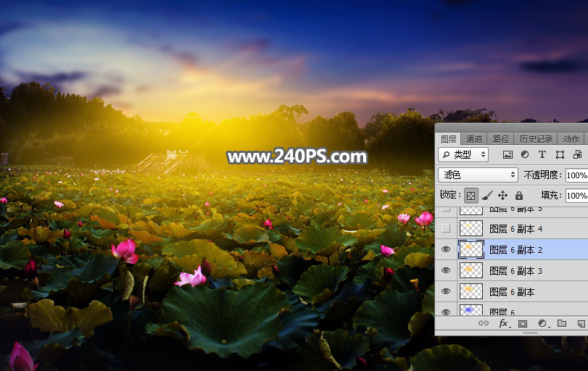Click the 填充 fill value field
588x371 pixels.
point(576,195)
